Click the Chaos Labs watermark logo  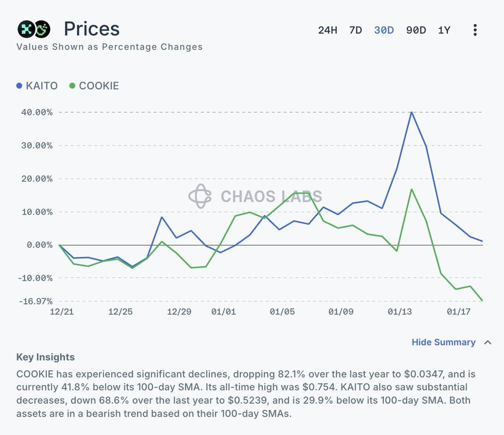point(200,196)
